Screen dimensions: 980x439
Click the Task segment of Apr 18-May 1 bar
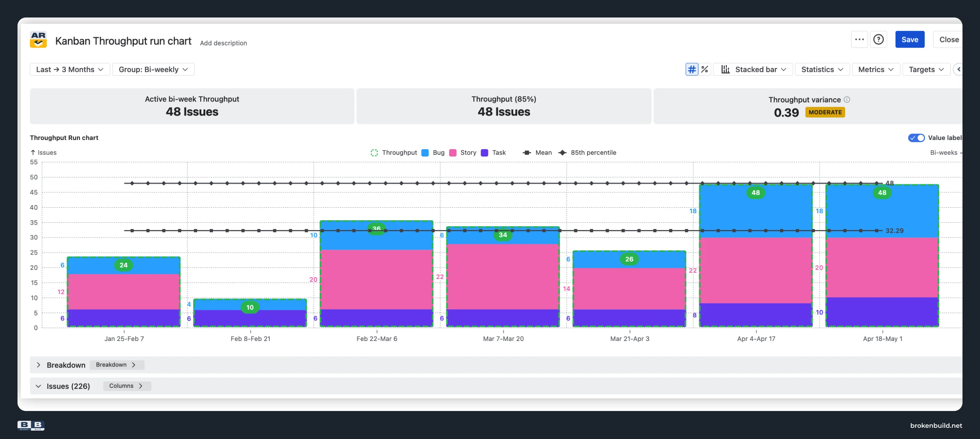[x=882, y=312]
